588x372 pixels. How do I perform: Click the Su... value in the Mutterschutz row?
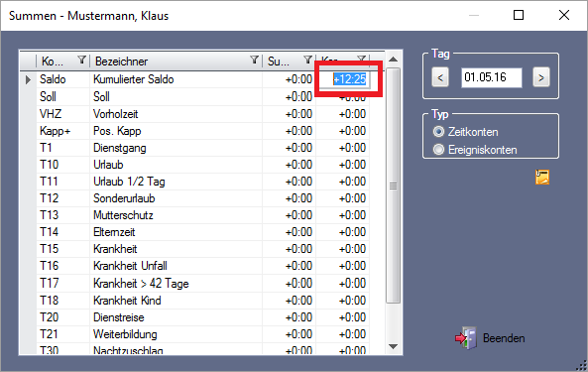(x=298, y=215)
